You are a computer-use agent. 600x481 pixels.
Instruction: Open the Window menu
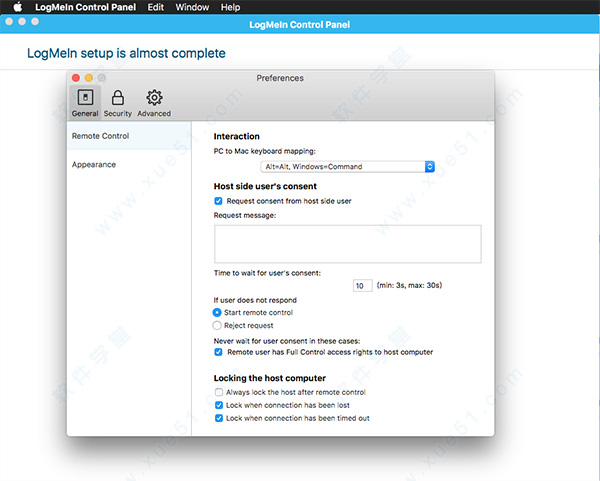[x=192, y=7]
